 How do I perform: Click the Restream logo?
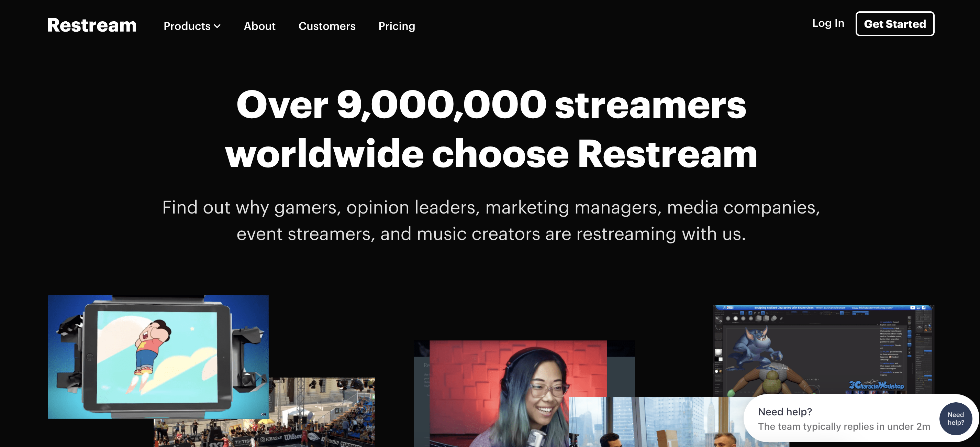(92, 25)
